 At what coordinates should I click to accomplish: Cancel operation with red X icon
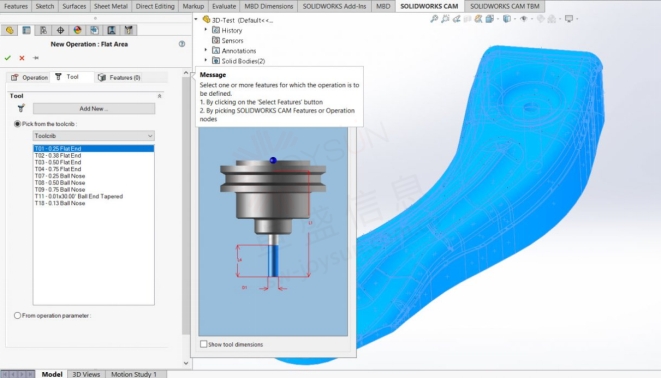pyautogui.click(x=22, y=58)
